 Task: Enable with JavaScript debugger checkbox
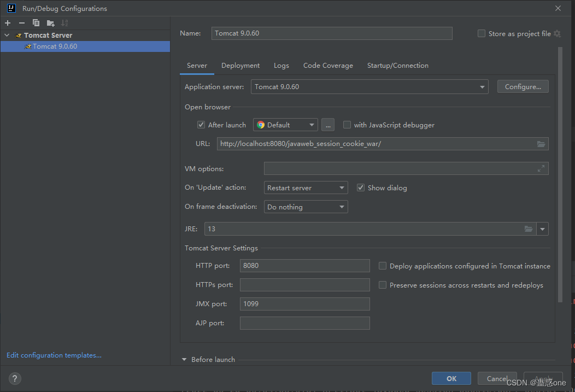[347, 125]
